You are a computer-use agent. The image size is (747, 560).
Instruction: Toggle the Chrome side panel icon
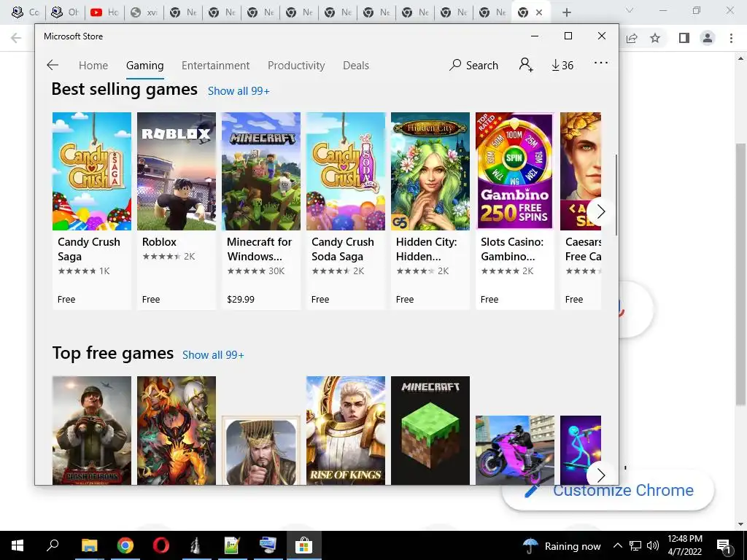coord(684,38)
